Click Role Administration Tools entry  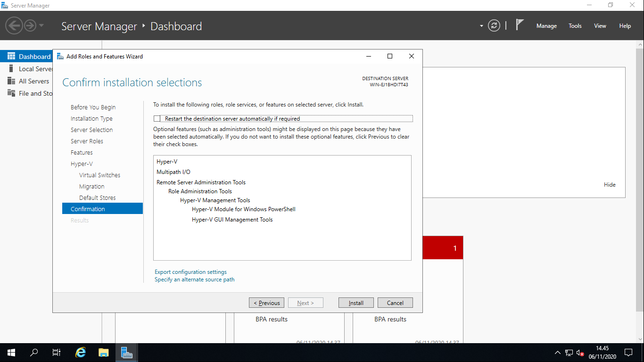[200, 191]
